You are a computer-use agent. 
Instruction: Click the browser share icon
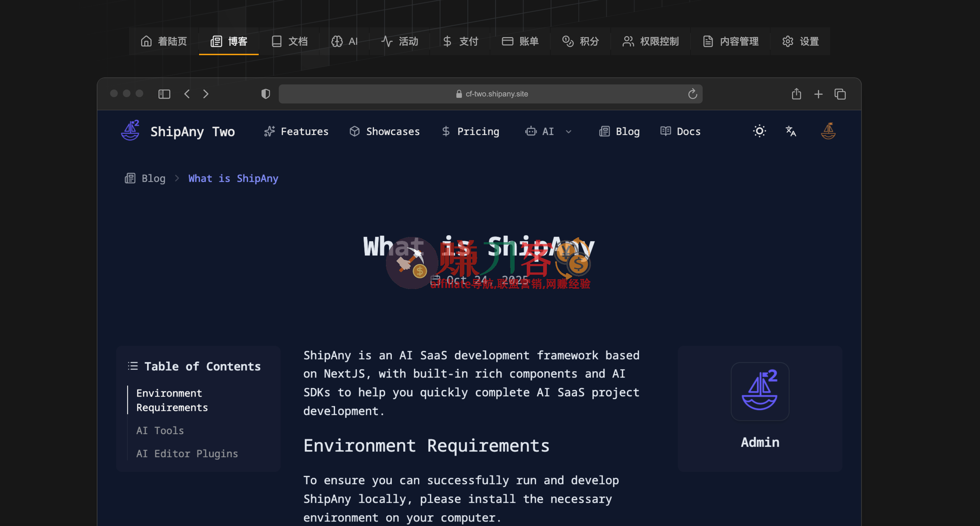(796, 94)
